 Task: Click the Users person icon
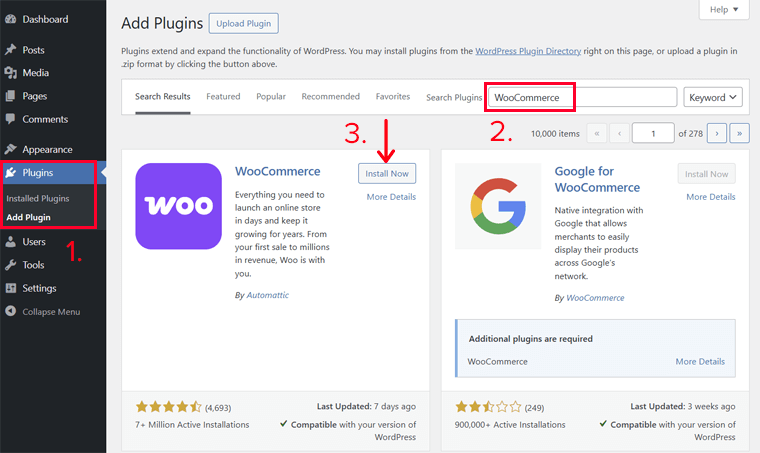11,241
